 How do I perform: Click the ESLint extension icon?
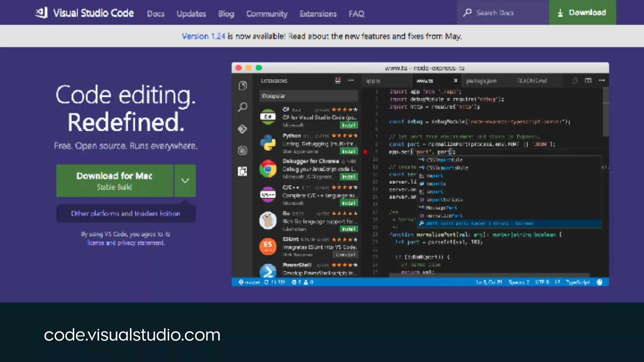268,246
